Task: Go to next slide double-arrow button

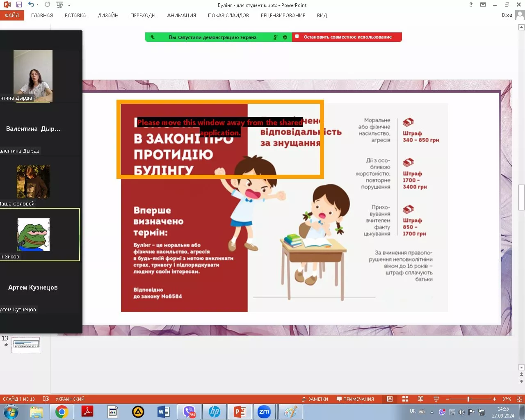Action: 521,381
